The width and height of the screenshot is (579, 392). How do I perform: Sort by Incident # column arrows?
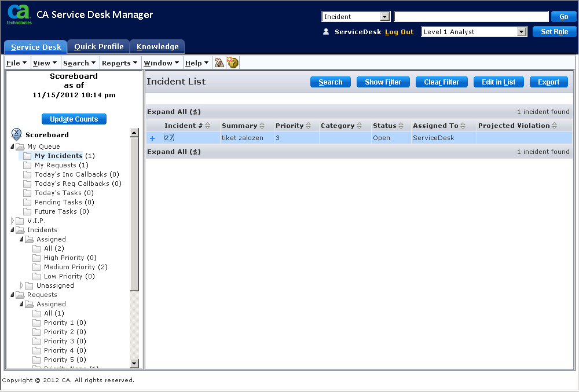207,126
